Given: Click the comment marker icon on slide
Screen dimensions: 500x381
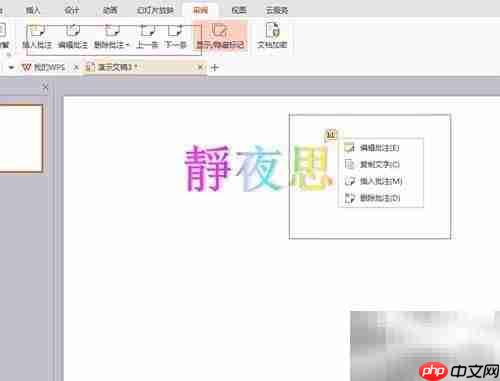Looking at the screenshot, I should (x=331, y=134).
